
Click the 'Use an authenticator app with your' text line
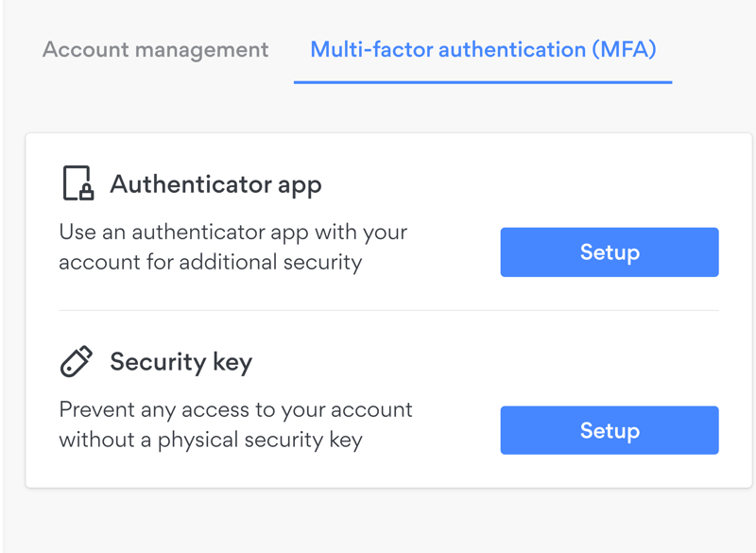(x=233, y=233)
